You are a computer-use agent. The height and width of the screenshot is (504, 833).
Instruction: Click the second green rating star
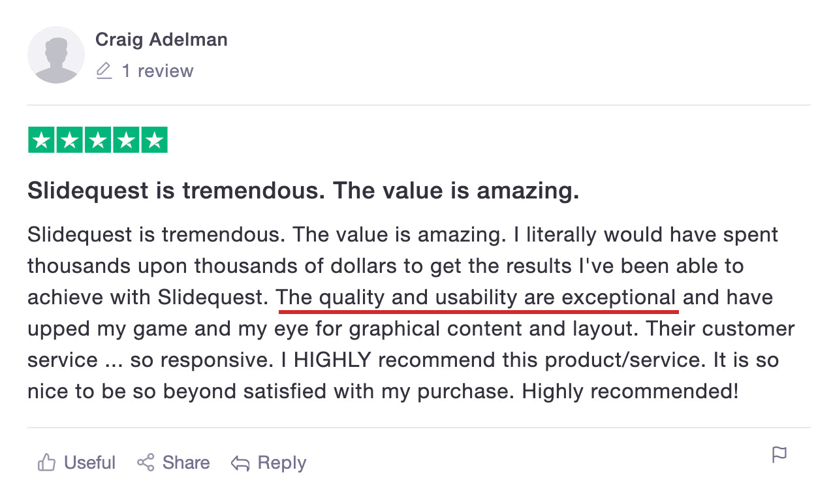[x=69, y=140]
